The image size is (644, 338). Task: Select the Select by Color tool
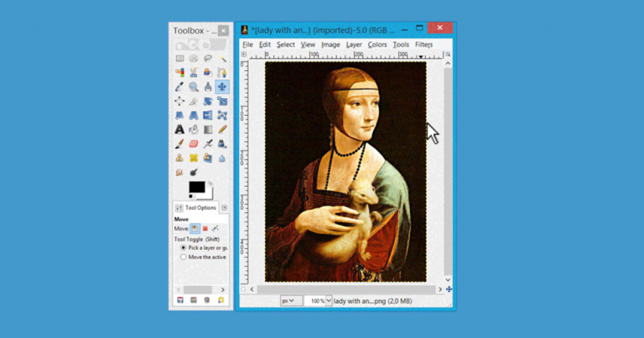click(180, 73)
